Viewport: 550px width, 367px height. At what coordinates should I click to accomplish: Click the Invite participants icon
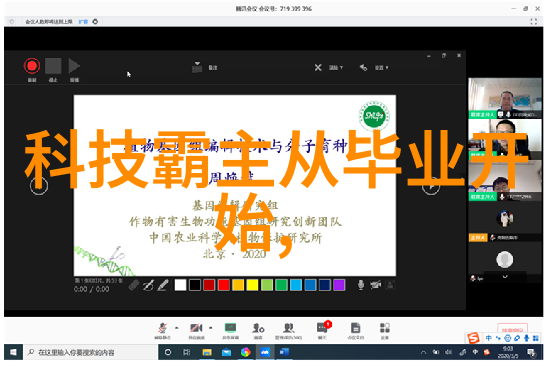coord(258,328)
